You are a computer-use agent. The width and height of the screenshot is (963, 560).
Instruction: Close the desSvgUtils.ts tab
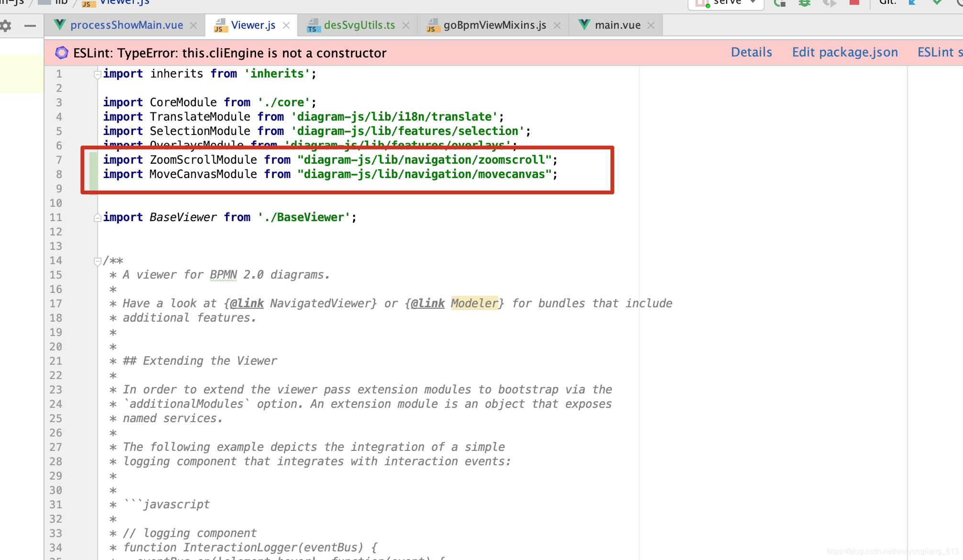pyautogui.click(x=406, y=25)
